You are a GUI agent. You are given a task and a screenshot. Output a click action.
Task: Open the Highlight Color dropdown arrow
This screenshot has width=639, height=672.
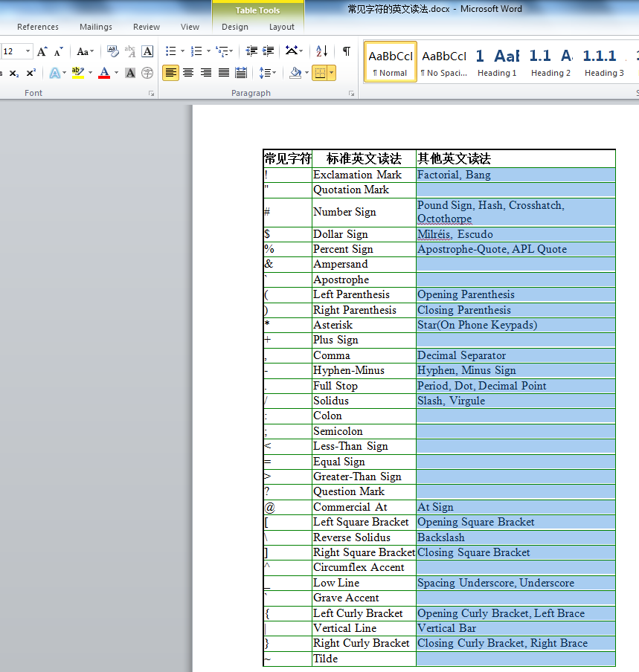point(90,73)
